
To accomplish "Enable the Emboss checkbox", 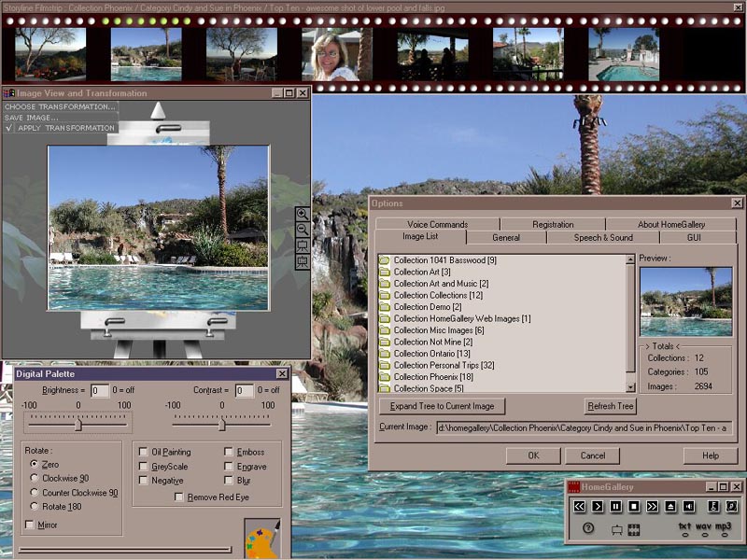I will tap(229, 452).
